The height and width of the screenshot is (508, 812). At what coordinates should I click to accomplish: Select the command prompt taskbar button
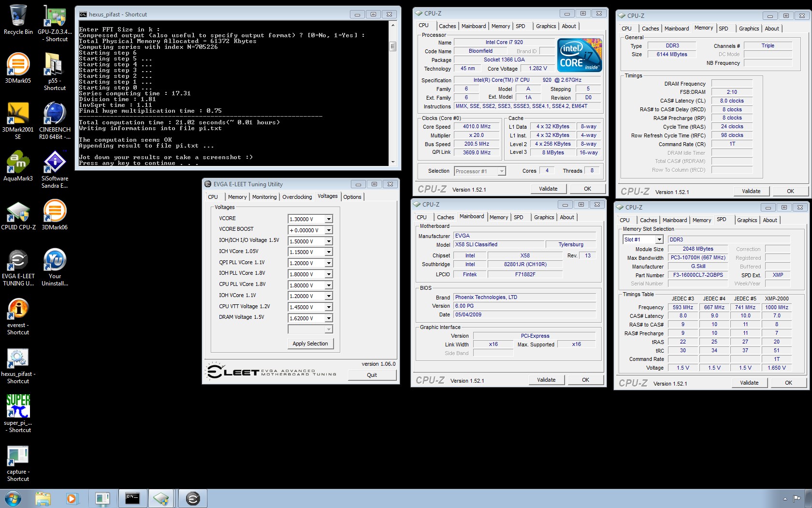pyautogui.click(x=132, y=498)
